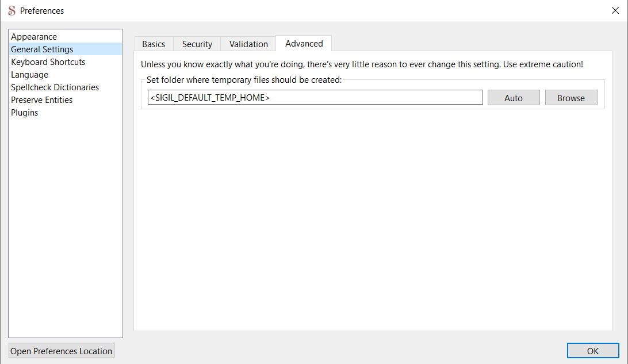Screen dimensions: 628x364
Task: Click the Sigil app icon in title bar
Action: pyautogui.click(x=12, y=11)
